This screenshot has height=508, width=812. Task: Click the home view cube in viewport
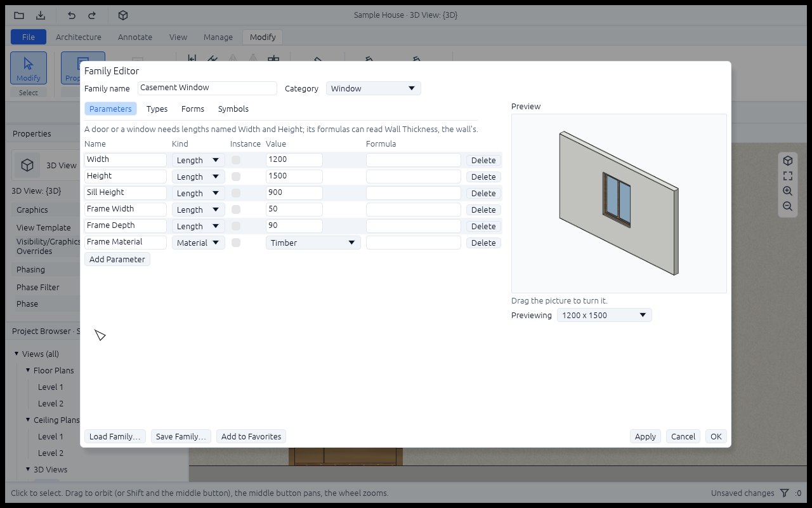[787, 161]
